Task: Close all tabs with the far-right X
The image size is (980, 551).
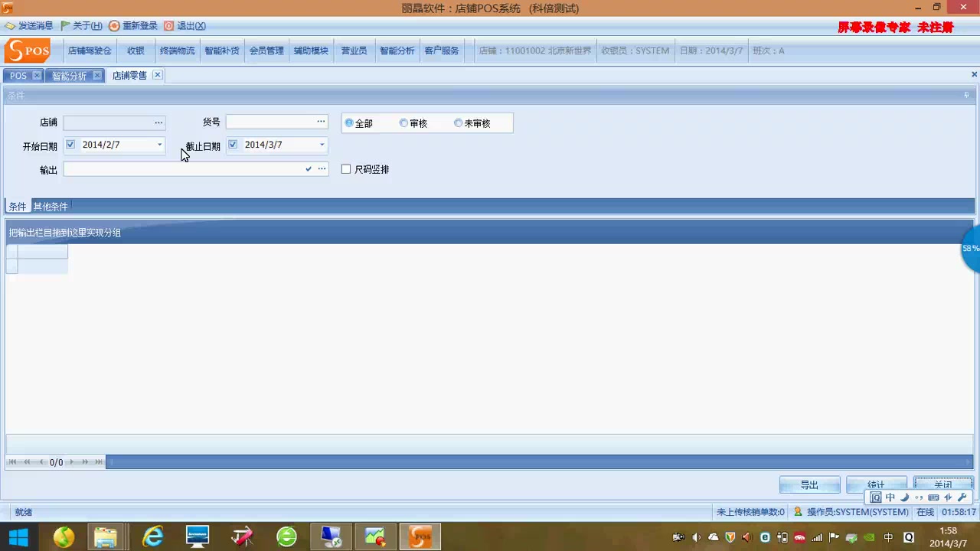Action: 974,75
